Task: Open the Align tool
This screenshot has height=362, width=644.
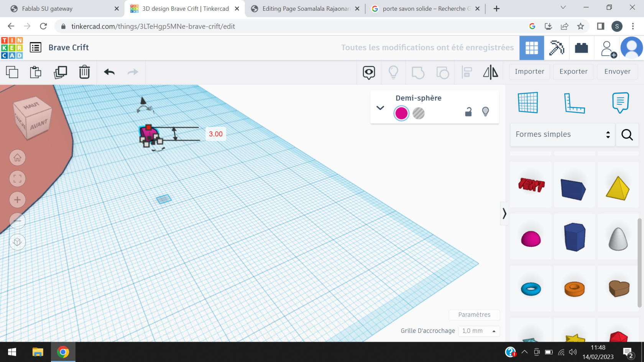Action: coord(467,72)
